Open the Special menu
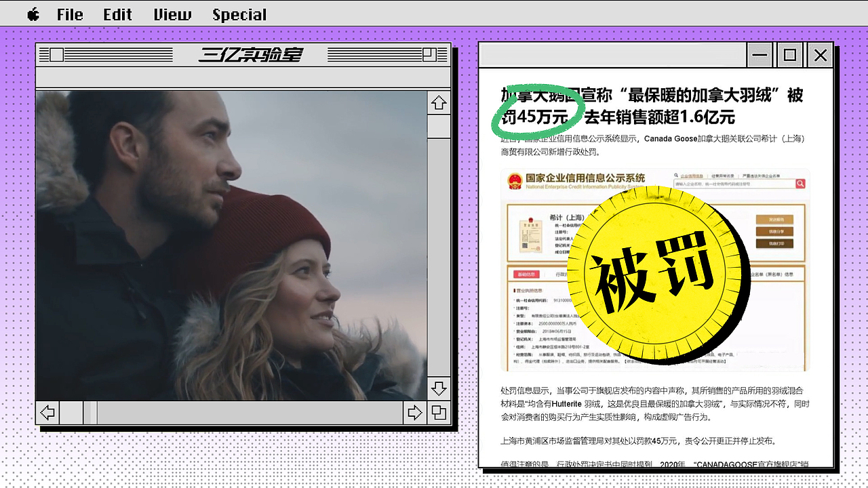Screen dimensions: 868x488 pos(239,14)
